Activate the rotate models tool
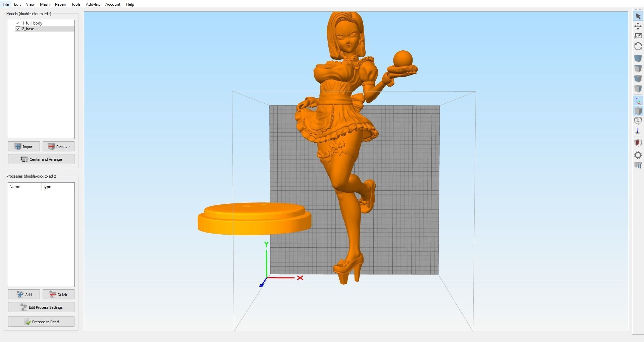Viewport: 644px width, 342px height. coord(638,46)
